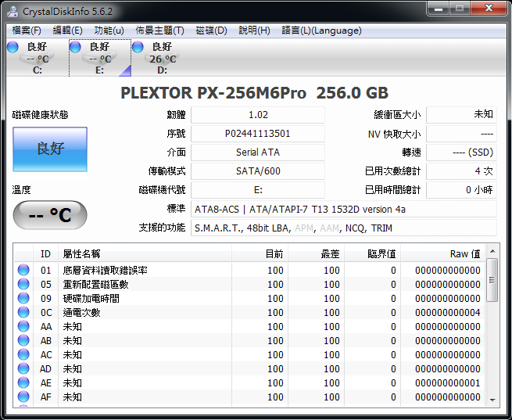512x420 pixels.
Task: Click the blue status orb on D: drive
Action: click(138, 47)
